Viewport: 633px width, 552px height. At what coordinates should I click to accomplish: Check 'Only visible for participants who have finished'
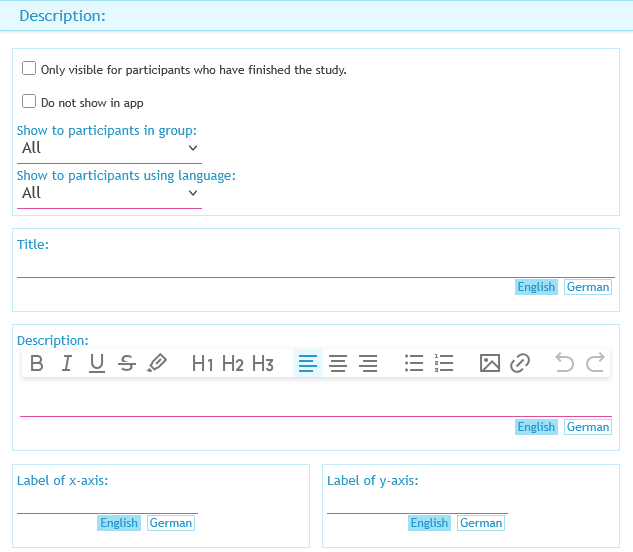pos(29,69)
